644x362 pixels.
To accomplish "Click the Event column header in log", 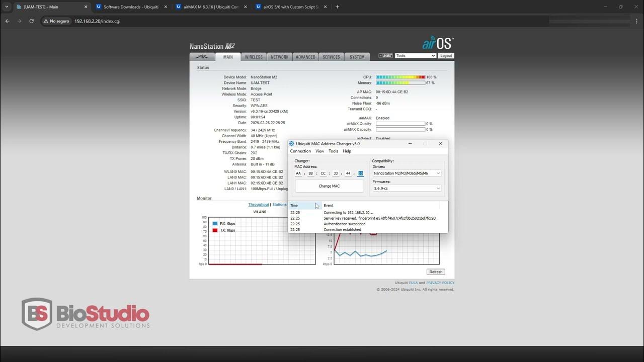I will tap(380, 205).
